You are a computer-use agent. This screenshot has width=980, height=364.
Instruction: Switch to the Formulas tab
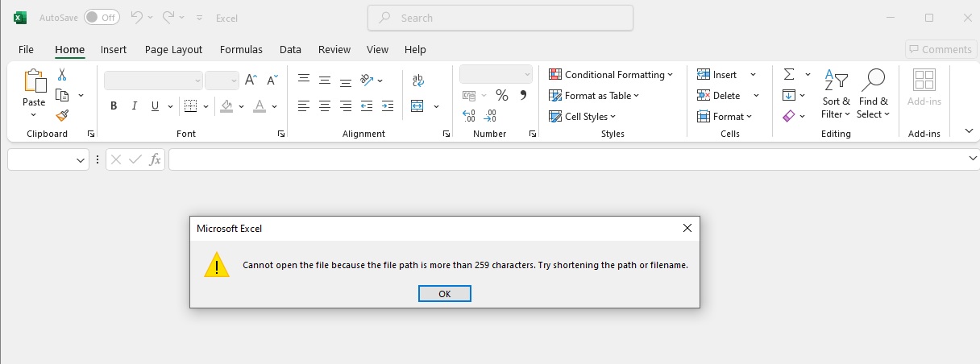point(241,49)
